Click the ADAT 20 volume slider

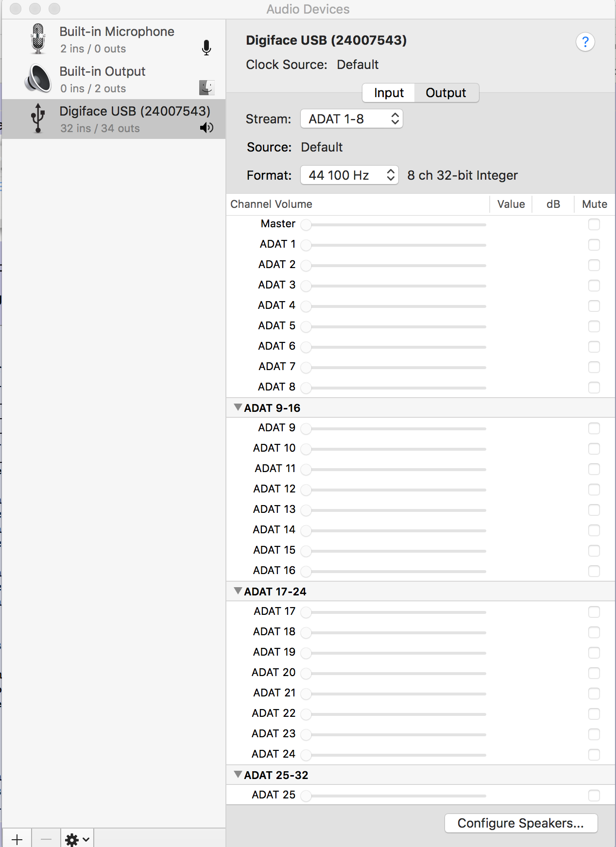tap(394, 674)
